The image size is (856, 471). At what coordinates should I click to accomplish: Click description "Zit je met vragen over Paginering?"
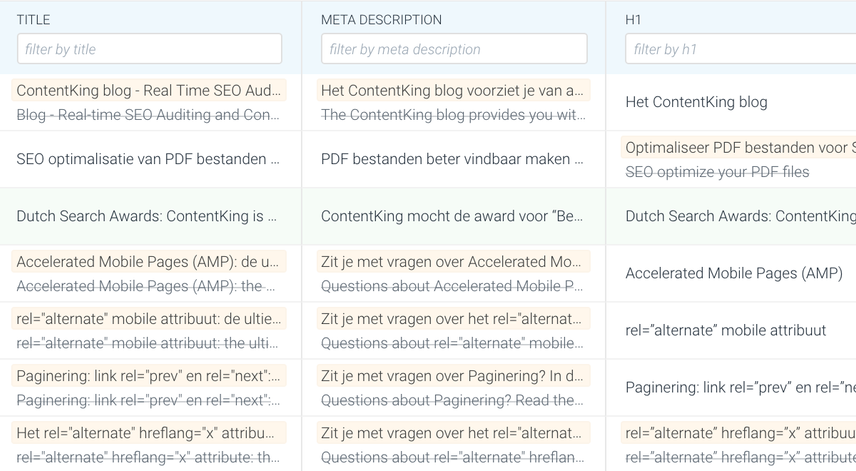(x=453, y=376)
